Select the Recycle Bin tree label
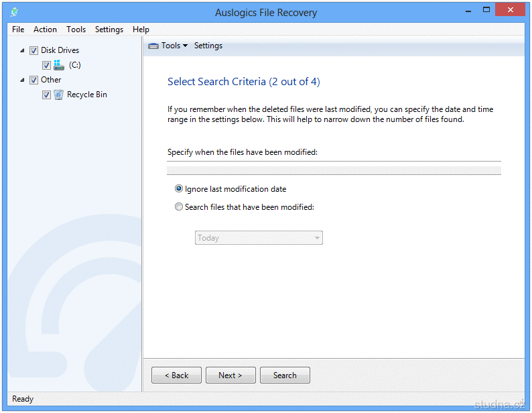 coord(87,95)
